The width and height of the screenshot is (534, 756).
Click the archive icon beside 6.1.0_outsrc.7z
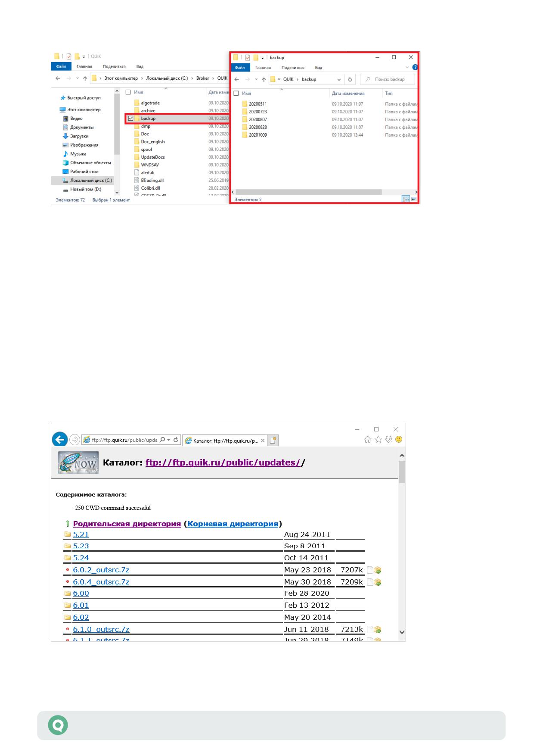pyautogui.click(x=378, y=630)
